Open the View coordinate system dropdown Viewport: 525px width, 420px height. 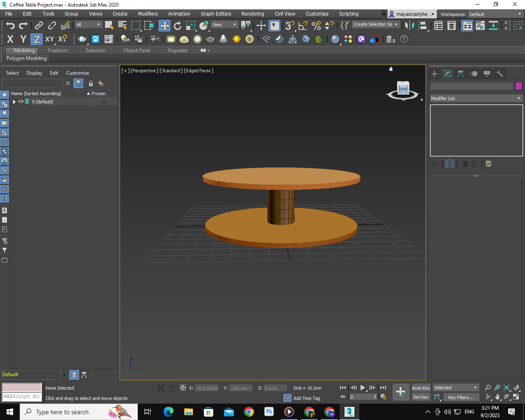(x=224, y=25)
